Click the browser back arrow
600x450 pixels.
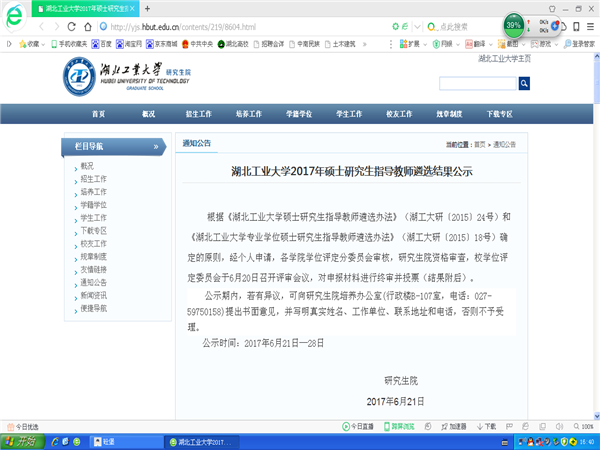pyautogui.click(x=41, y=27)
